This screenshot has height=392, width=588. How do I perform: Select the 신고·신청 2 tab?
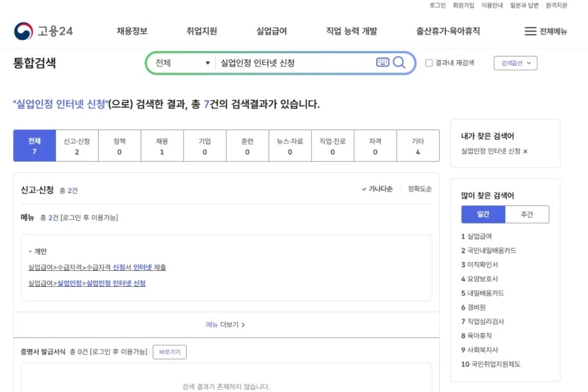coord(77,146)
